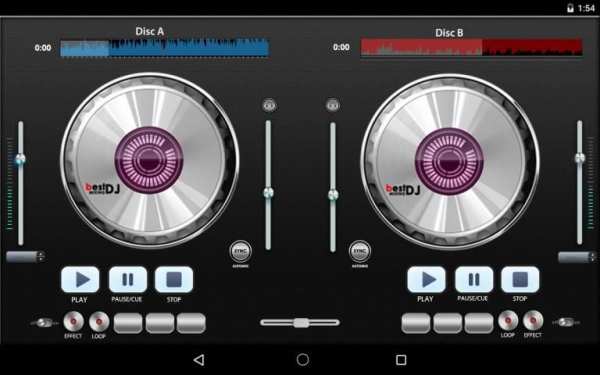
Task: Tap the battery icon in status bar
Action: coord(570,8)
